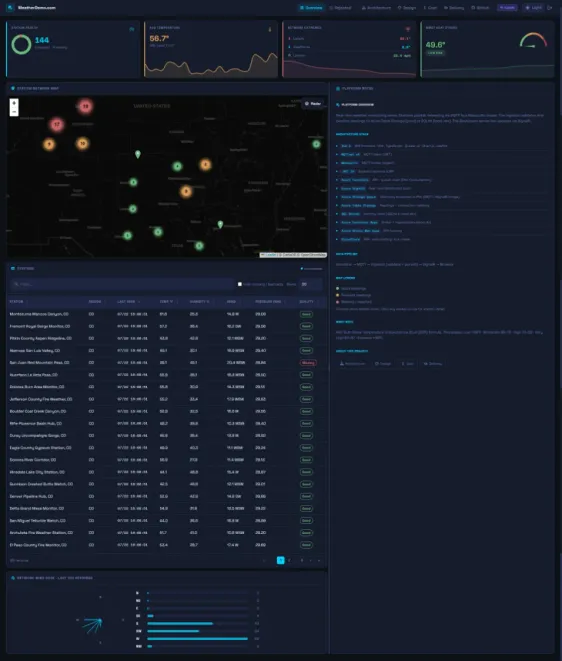
Task: Select the Huerfano La Veta Pass, CO row
Action: point(167,375)
